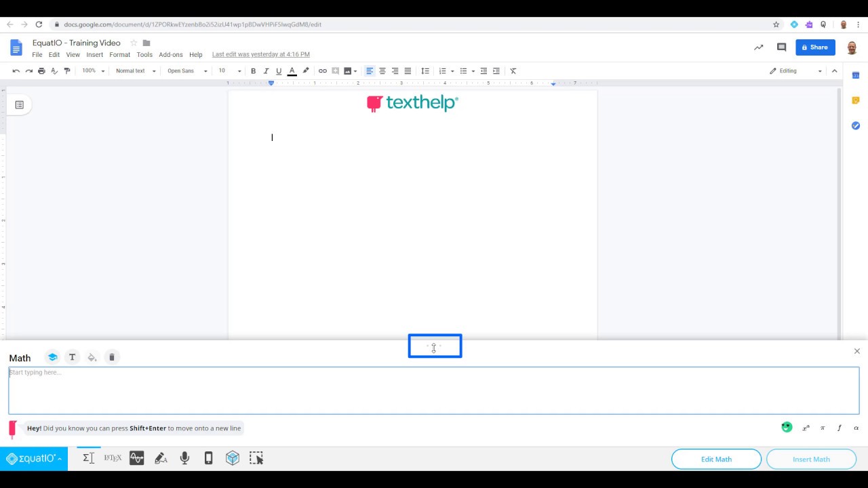Open the Add-ons menu
This screenshot has height=488, width=868.
click(171, 55)
